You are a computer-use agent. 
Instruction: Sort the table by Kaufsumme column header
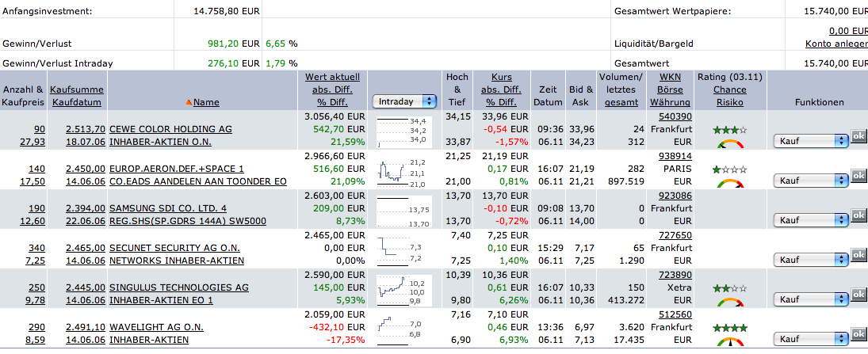(x=76, y=89)
